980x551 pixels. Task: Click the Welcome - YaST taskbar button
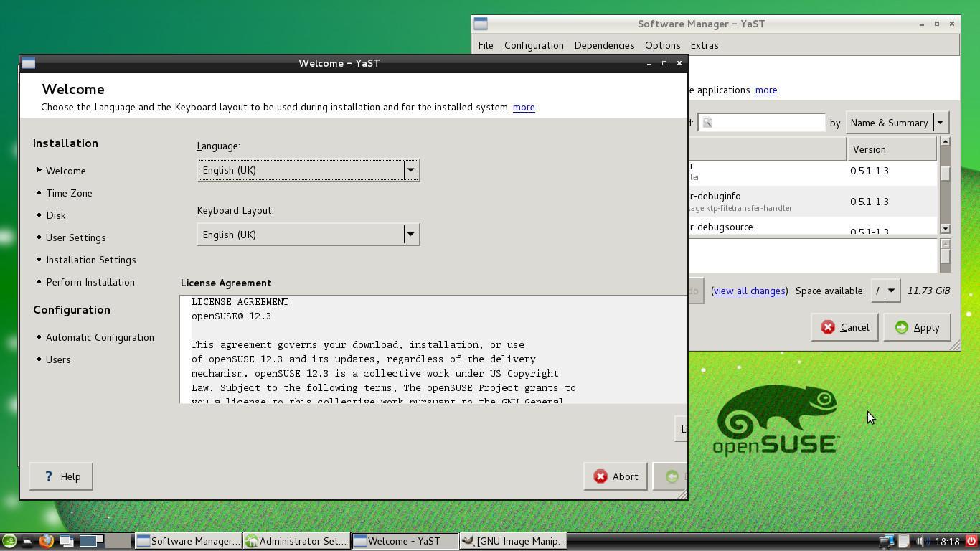(x=405, y=541)
